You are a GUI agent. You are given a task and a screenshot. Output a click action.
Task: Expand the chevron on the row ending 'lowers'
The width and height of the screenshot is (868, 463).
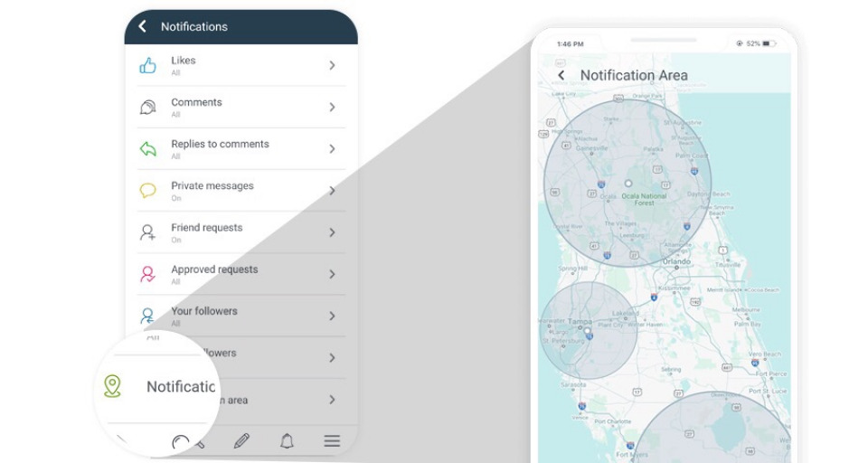pyautogui.click(x=332, y=358)
